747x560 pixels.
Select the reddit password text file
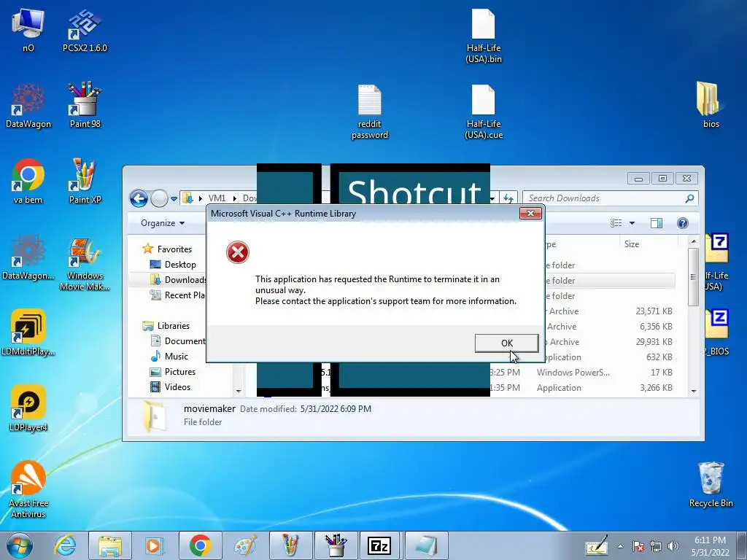point(370,112)
